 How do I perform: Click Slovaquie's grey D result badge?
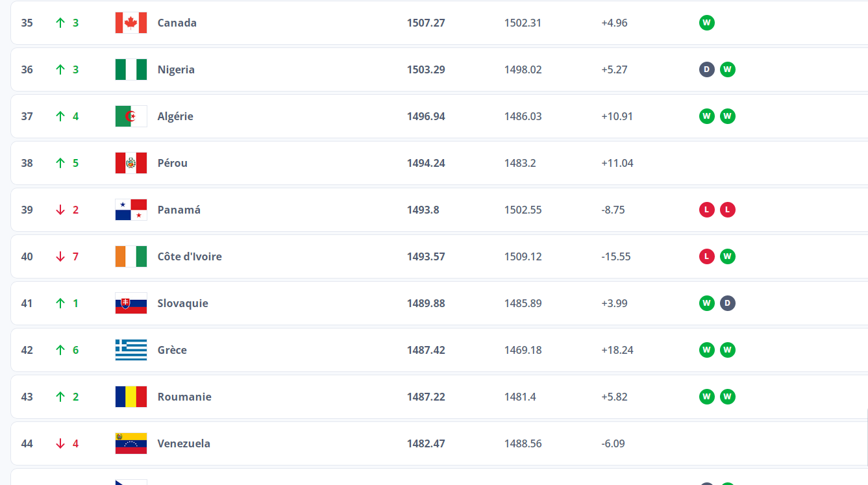click(728, 303)
